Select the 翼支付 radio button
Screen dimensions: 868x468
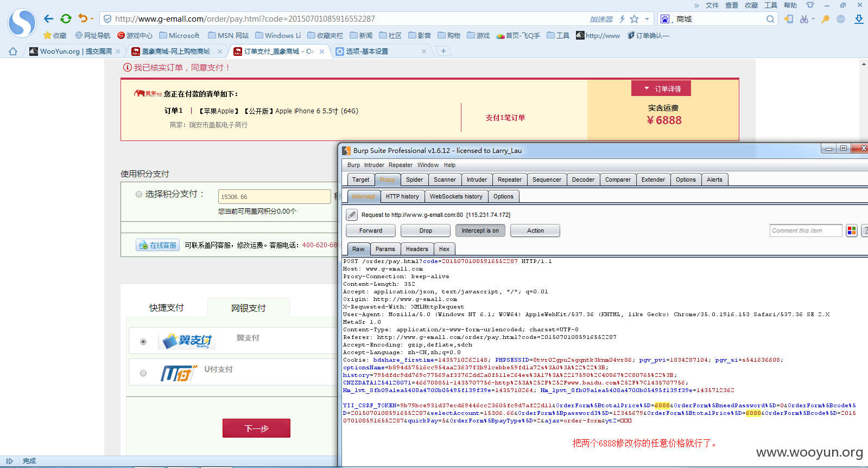(143, 342)
